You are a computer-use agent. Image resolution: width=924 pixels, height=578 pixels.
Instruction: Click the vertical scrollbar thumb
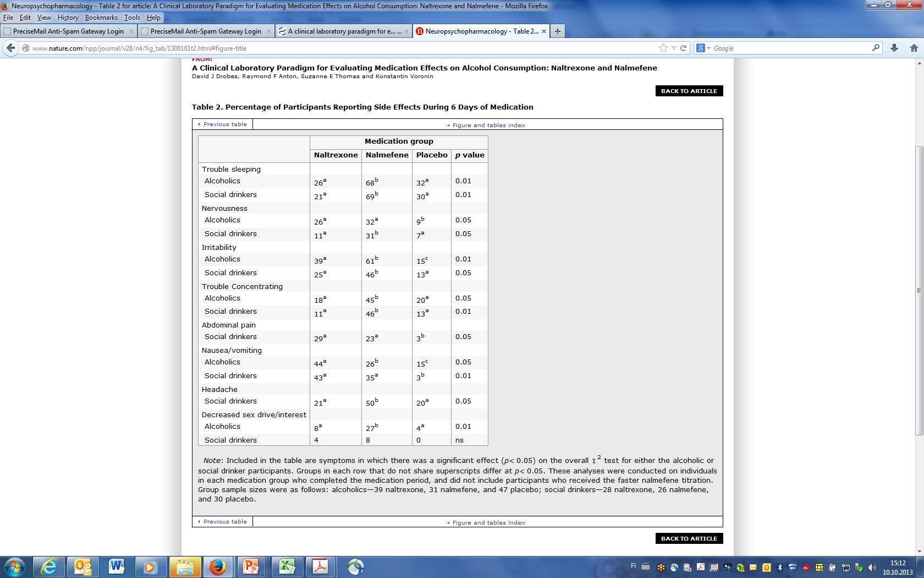click(919, 291)
